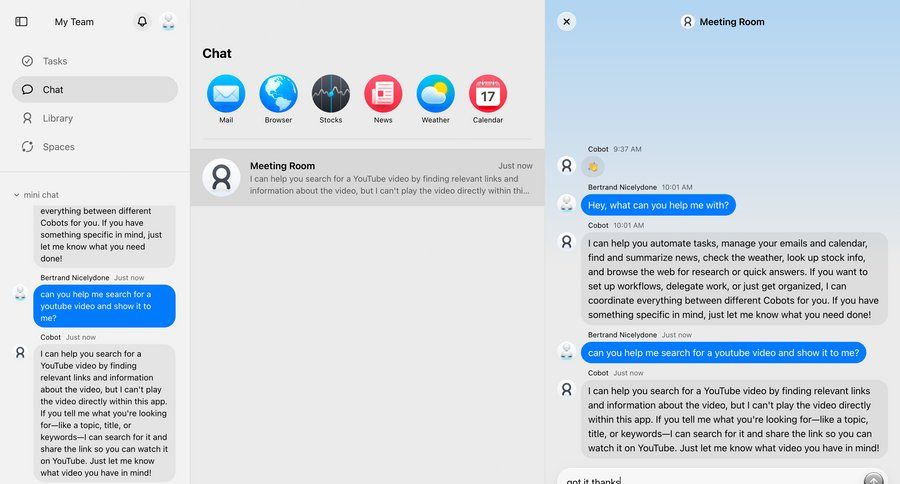Viewport: 900px width, 484px height.
Task: Click Cobot's YouTube reply in mini chat
Action: point(104,413)
